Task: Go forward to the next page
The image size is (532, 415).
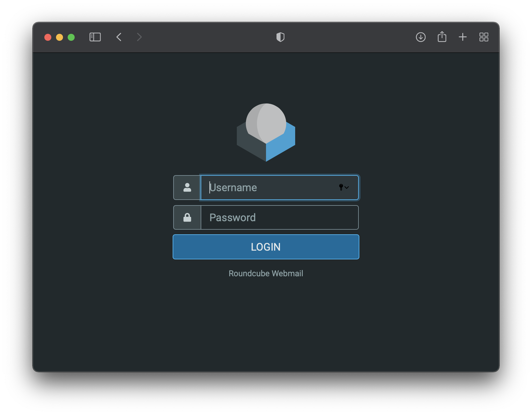Action: (x=139, y=37)
